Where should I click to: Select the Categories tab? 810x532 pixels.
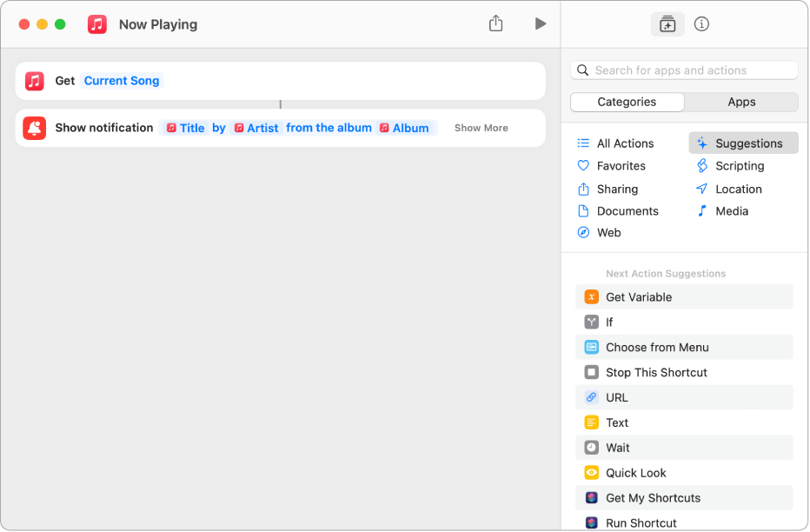click(x=627, y=102)
